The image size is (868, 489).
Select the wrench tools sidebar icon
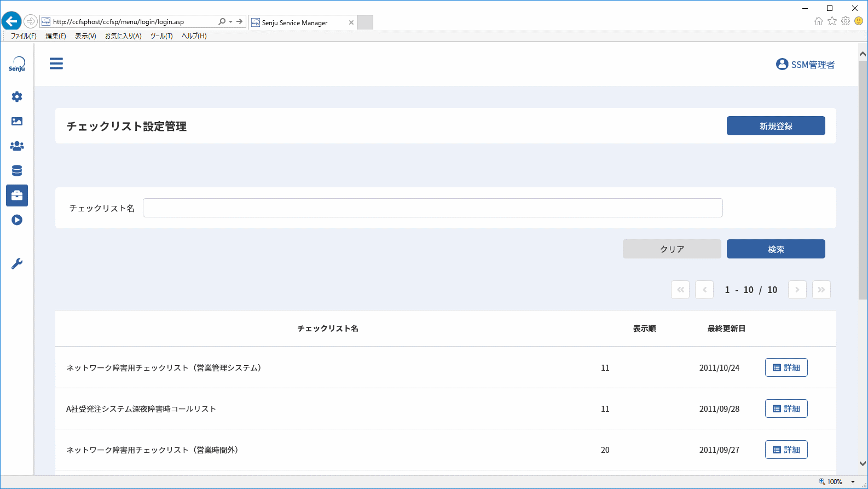coord(17,264)
